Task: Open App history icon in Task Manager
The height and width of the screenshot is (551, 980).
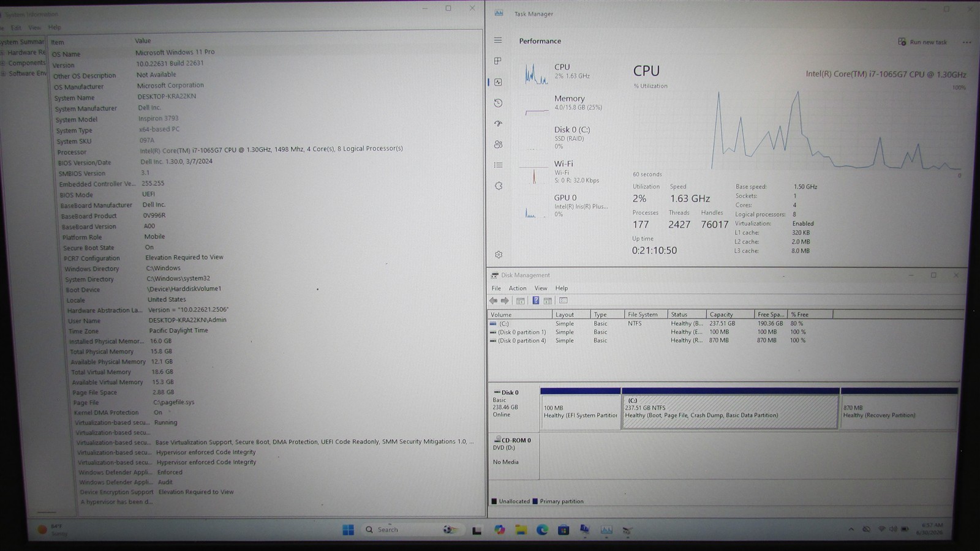Action: click(x=498, y=103)
